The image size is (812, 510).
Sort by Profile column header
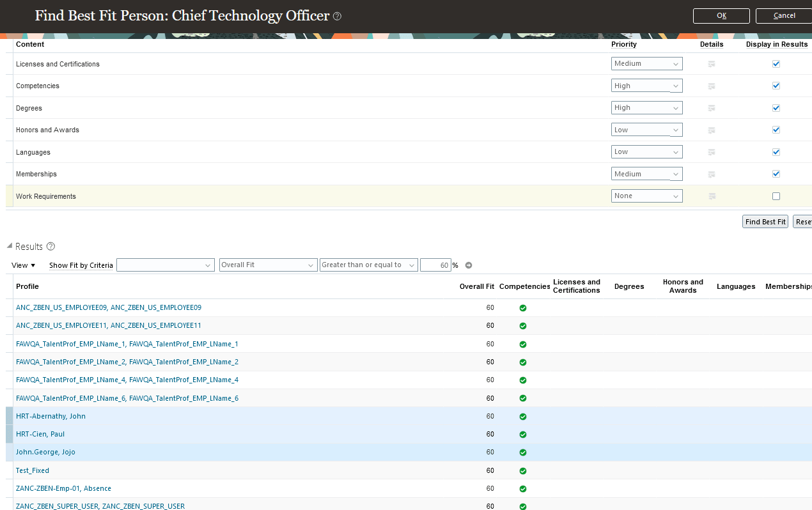click(27, 287)
